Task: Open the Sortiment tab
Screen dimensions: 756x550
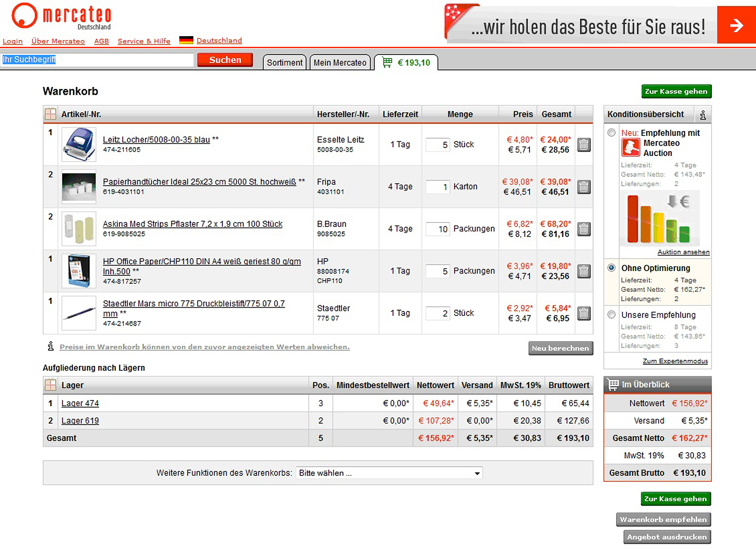Action: tap(284, 63)
